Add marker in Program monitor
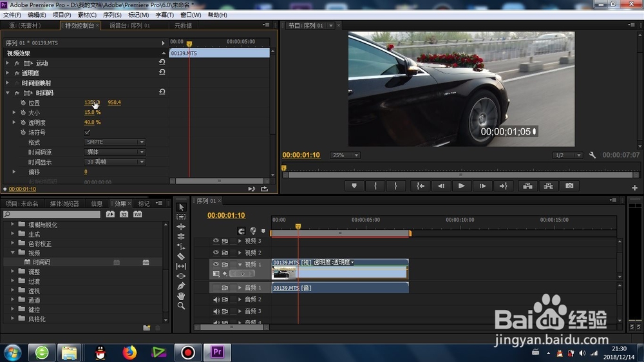 (354, 186)
